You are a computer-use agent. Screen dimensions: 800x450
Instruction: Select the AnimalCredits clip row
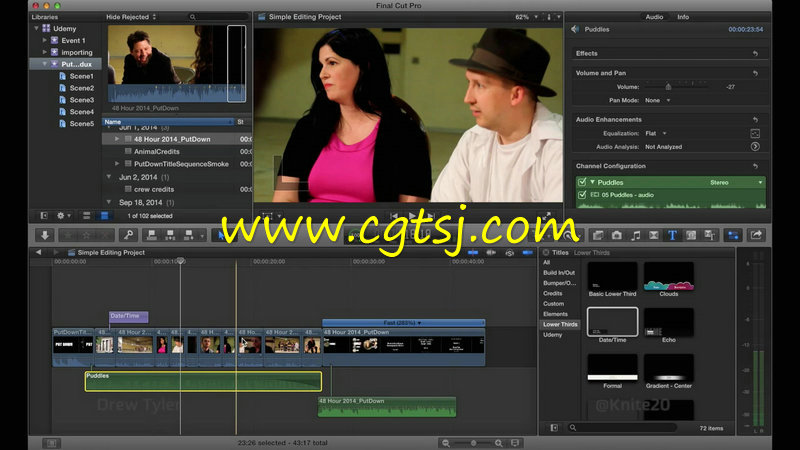point(177,152)
